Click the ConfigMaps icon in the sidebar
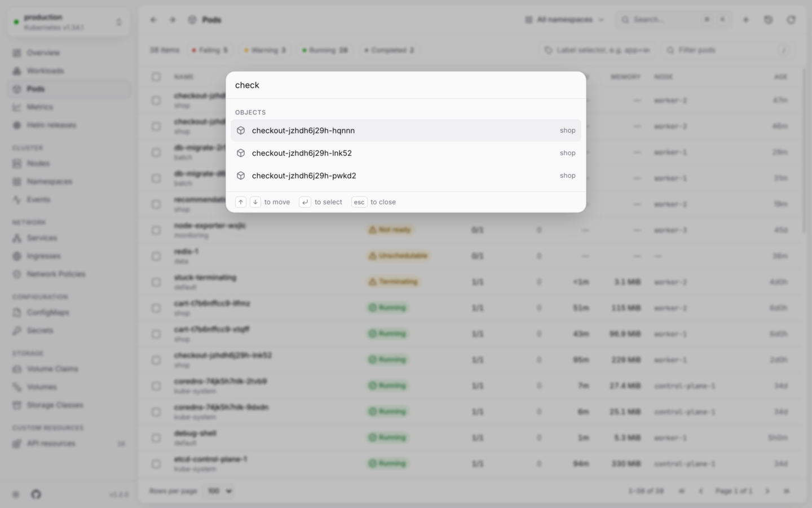The height and width of the screenshot is (508, 812). pyautogui.click(x=17, y=312)
